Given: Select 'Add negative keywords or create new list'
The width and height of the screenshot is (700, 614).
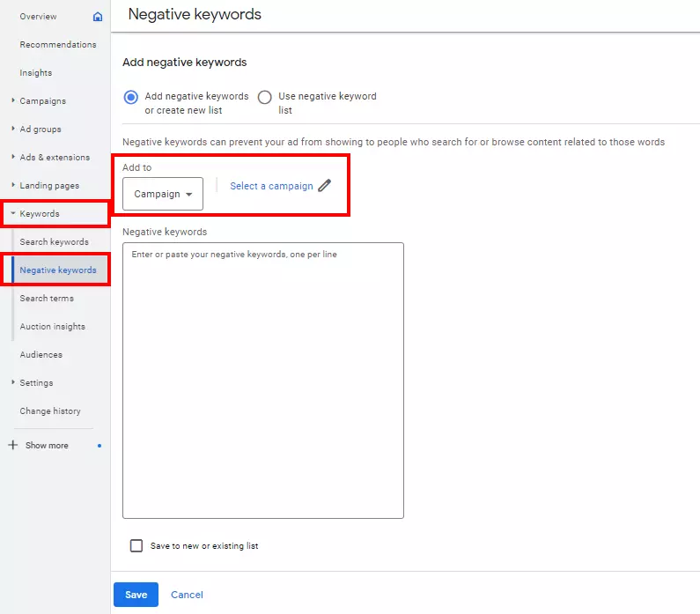Looking at the screenshot, I should point(131,97).
